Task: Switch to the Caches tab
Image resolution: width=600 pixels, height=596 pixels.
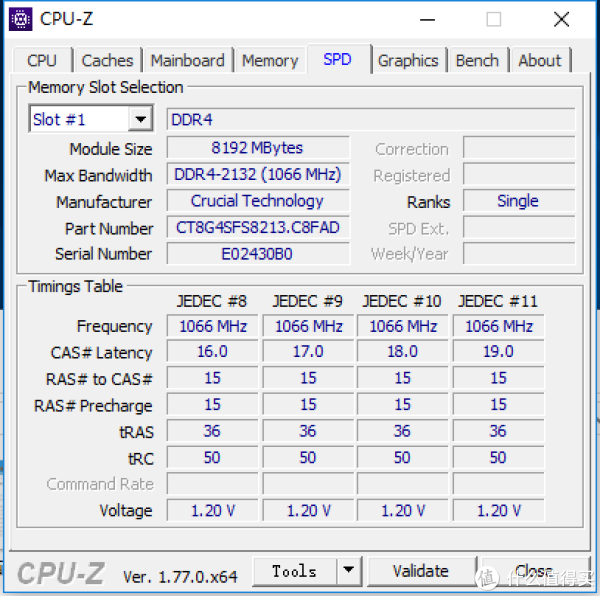Action: pos(108,60)
